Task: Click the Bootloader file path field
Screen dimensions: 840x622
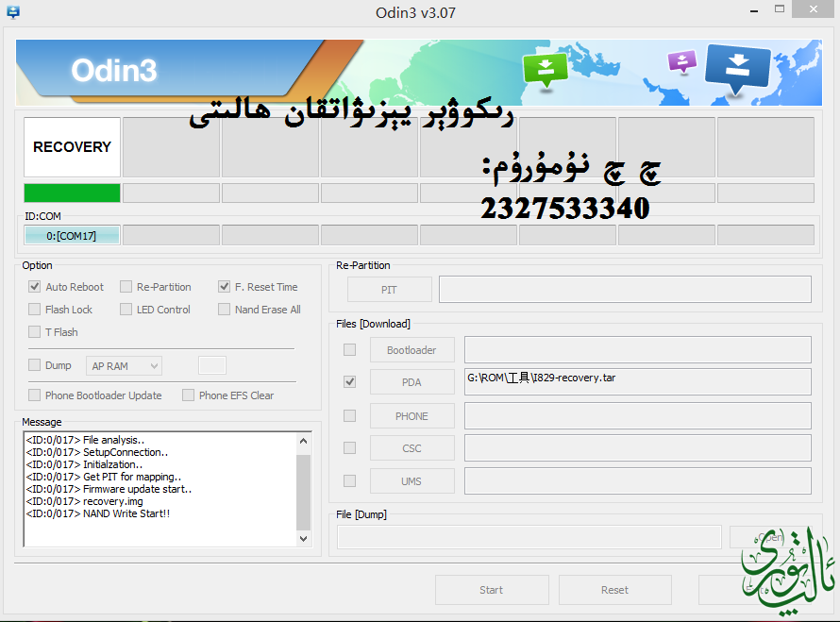Action: point(637,349)
